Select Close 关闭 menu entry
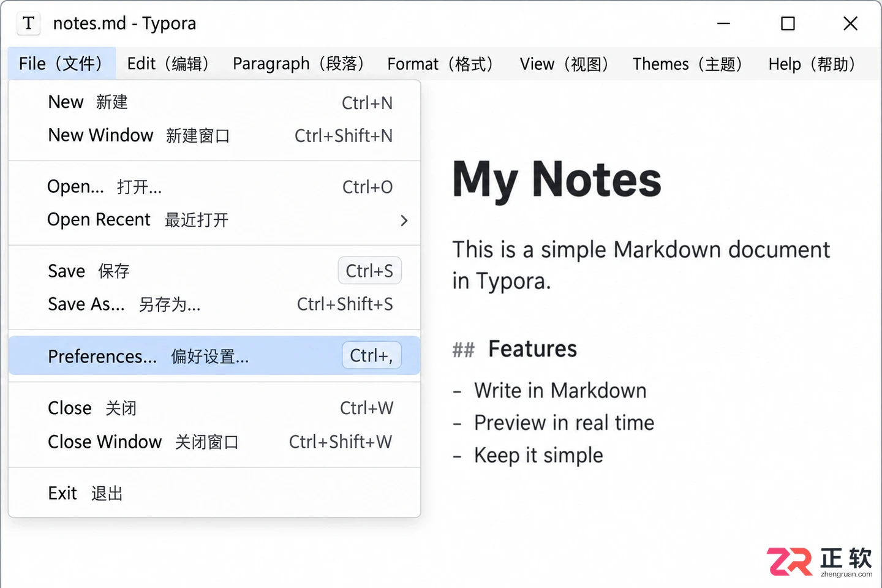The image size is (882, 588). (x=214, y=408)
